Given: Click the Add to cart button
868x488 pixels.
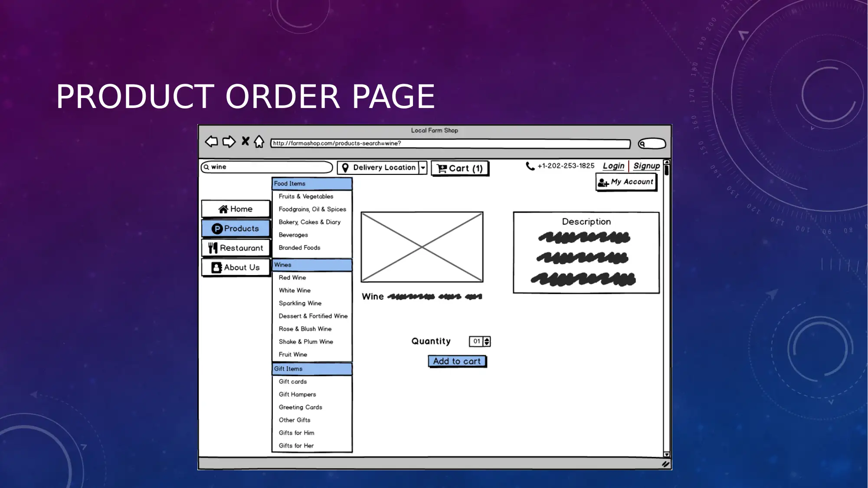Looking at the screenshot, I should point(457,361).
